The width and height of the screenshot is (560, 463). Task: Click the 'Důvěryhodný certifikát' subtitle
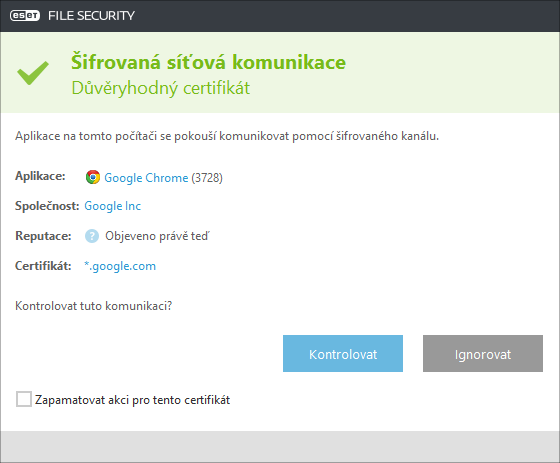tap(161, 88)
